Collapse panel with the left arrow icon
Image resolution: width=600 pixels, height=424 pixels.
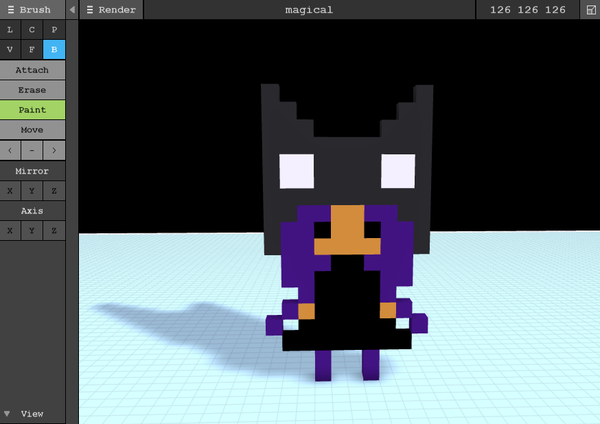pos(72,10)
